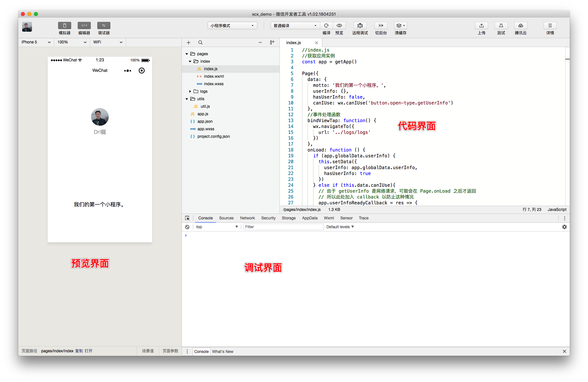
Task: Close the bottom console drawer
Action: [x=564, y=351]
